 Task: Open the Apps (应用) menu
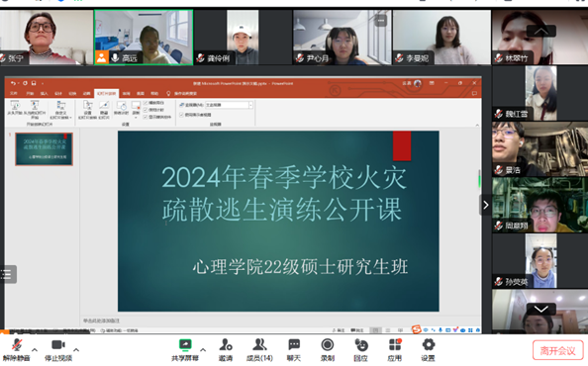(x=395, y=349)
